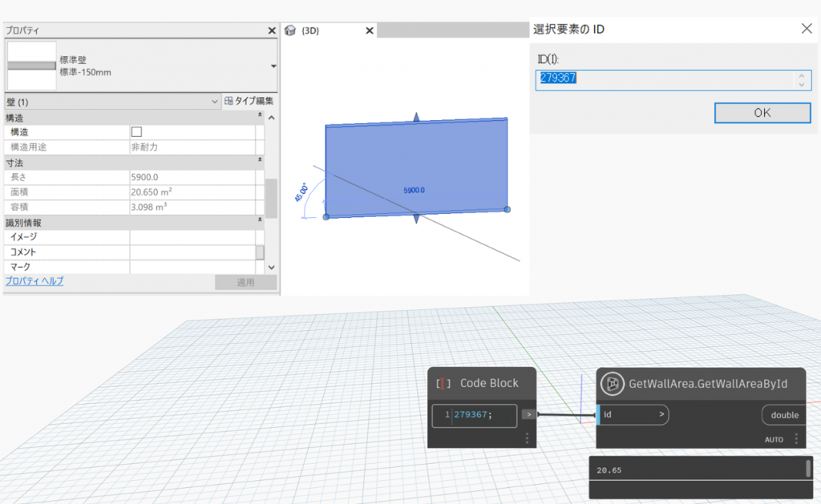Screen dimensions: 821x504
Task: Collapse the 識別情報 section with its double-chevron
Action: pos(258,218)
